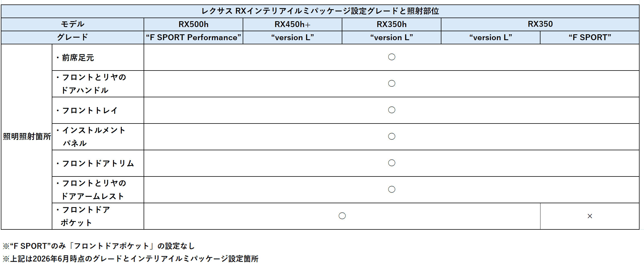Click the circle in the インストルメントパネル row
Screen dimensions: 644x264
[391, 136]
